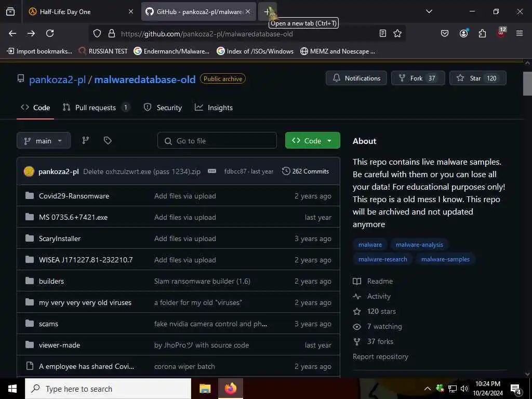Bookmark this page with the star icon
Viewport: 532px width, 399px height.
397,33
